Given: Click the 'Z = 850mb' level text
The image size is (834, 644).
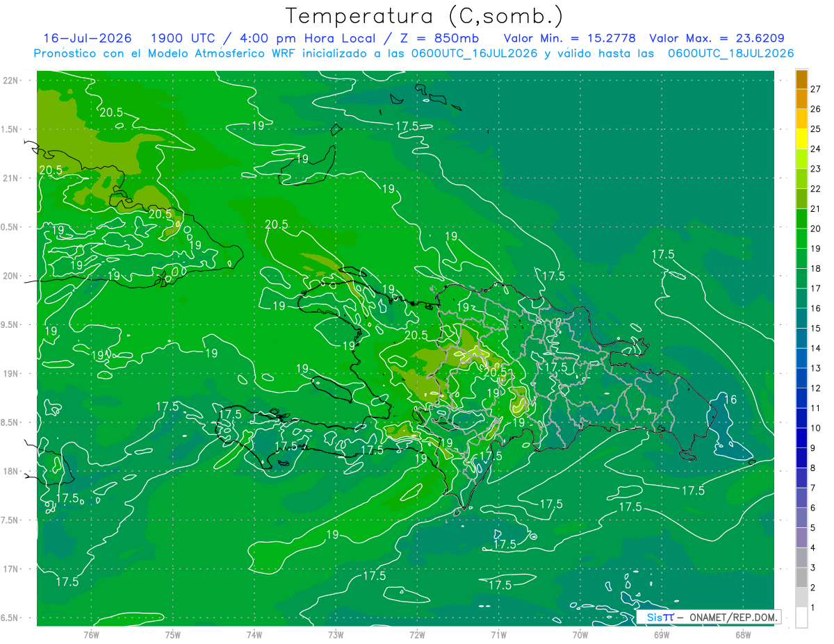Looking at the screenshot, I should [439, 38].
